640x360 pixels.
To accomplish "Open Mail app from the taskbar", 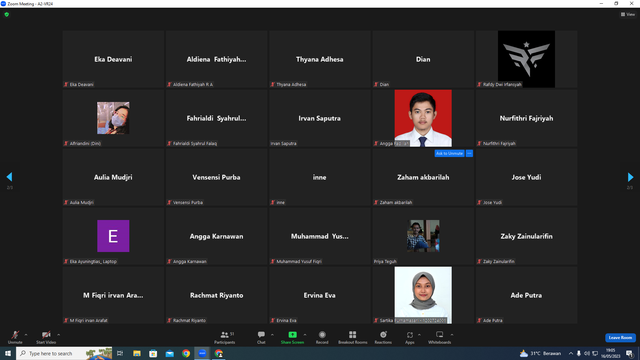I will [169, 353].
